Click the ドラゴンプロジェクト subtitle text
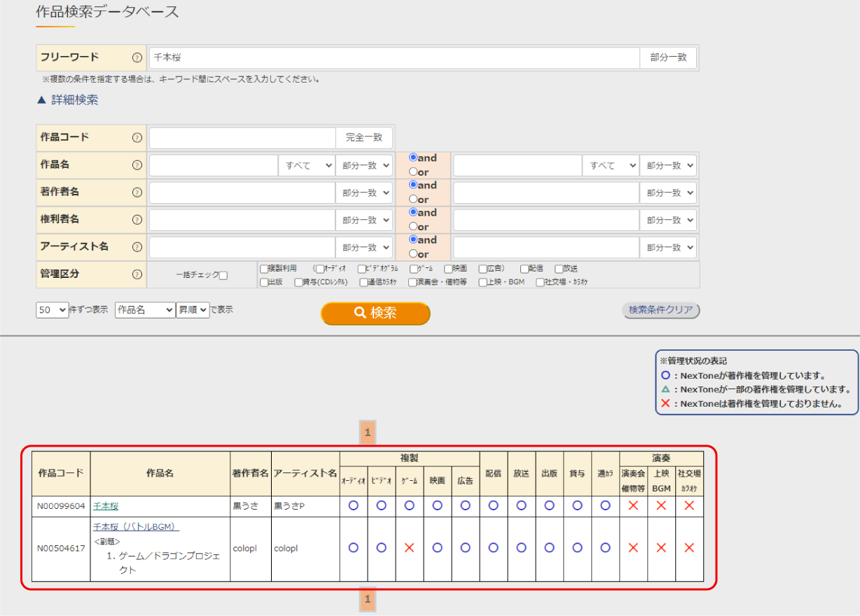Screen dimensions: 860x616 (x=169, y=563)
